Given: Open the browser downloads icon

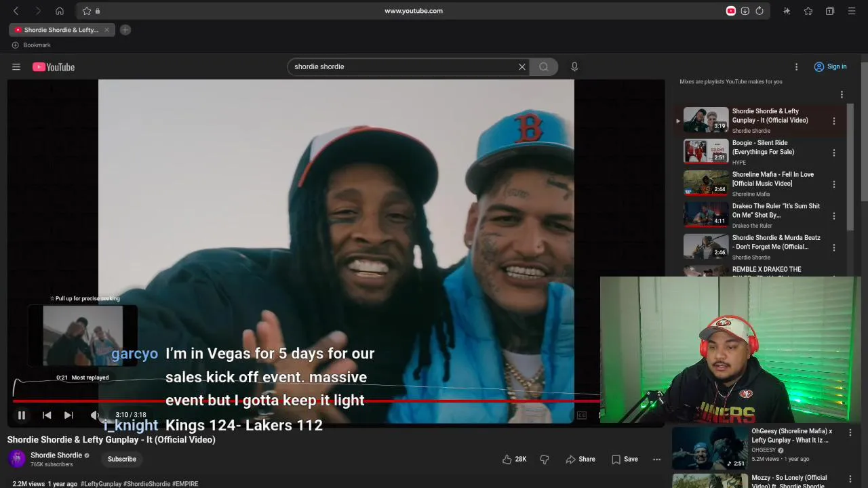Looking at the screenshot, I should coord(745,11).
